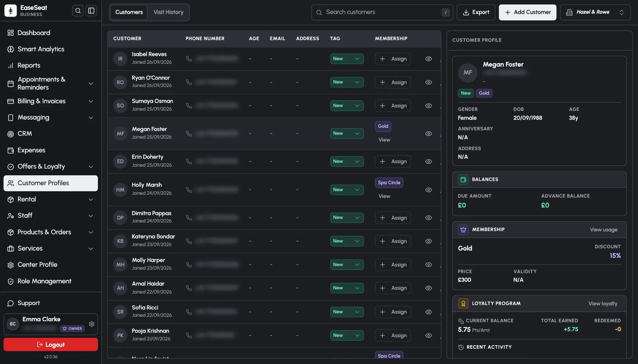Screen dimensions: 638x364
Task: Expand Appointments & Reminders in the sidebar
Action: point(51,84)
